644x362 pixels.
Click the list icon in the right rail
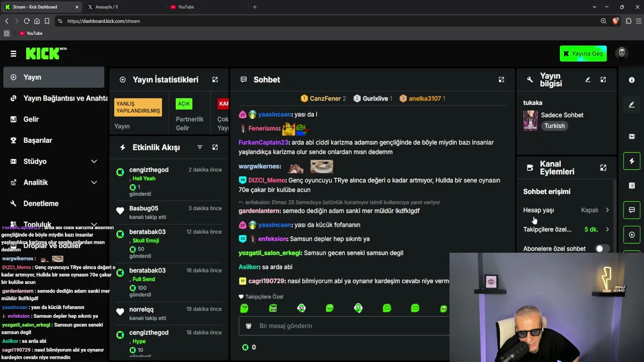[632, 186]
